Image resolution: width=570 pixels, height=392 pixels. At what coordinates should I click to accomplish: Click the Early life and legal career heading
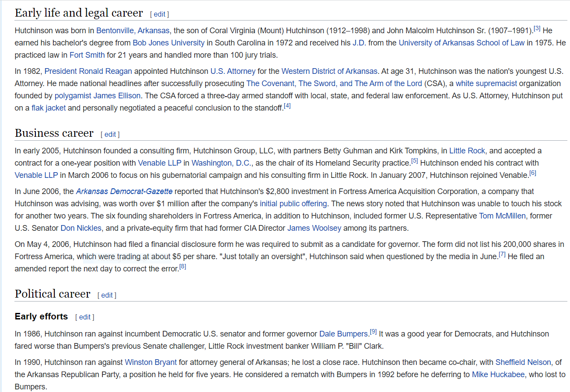click(x=79, y=13)
